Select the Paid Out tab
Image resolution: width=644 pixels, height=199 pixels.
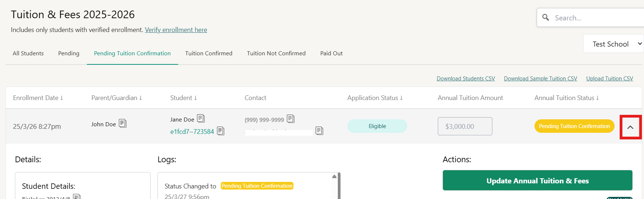click(331, 53)
